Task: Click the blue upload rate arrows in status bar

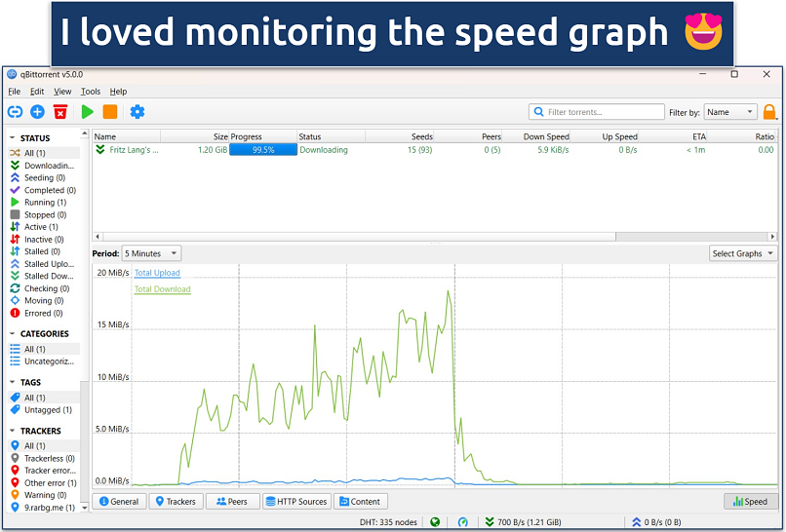Action: click(x=637, y=522)
